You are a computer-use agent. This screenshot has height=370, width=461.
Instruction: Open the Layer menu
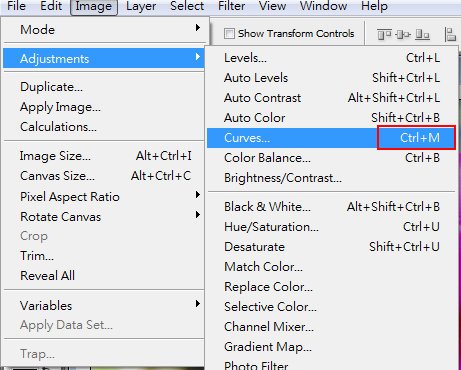click(x=141, y=6)
